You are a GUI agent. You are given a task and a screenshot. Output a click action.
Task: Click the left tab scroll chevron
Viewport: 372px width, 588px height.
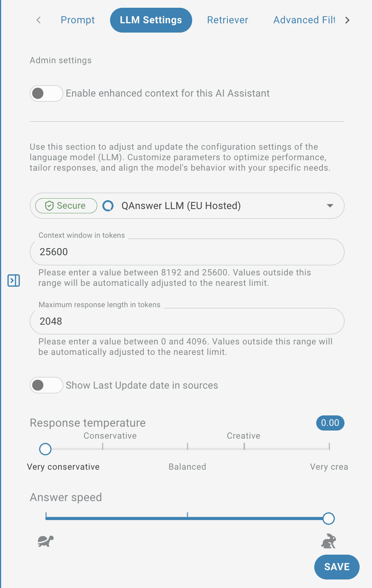pos(38,20)
